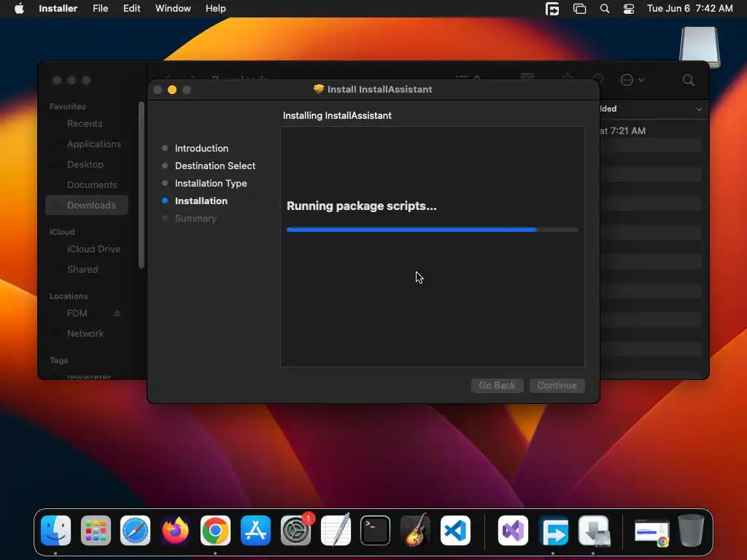Open iCloud Drive in Finder sidebar
This screenshot has width=747, height=560.
(x=93, y=249)
